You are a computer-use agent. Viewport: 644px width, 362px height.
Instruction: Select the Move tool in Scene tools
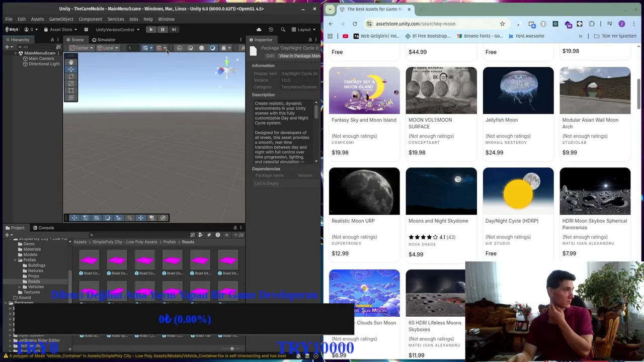click(x=71, y=69)
